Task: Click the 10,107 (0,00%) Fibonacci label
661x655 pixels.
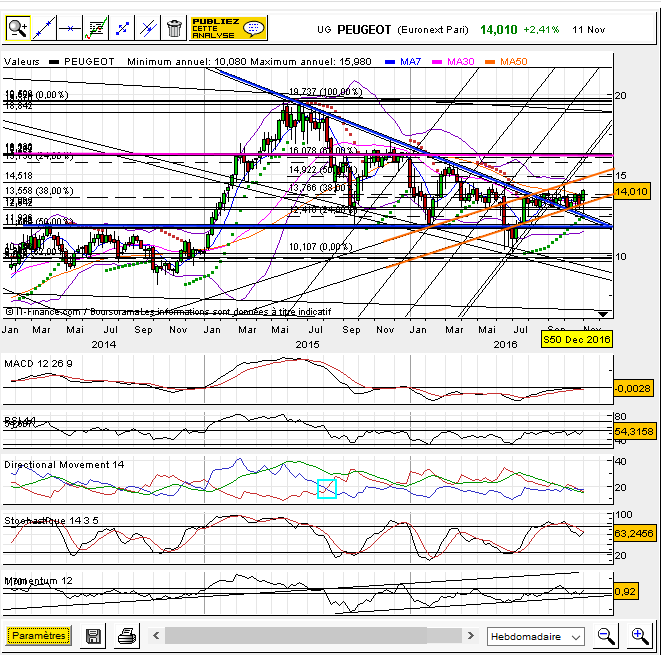Action: pos(320,247)
